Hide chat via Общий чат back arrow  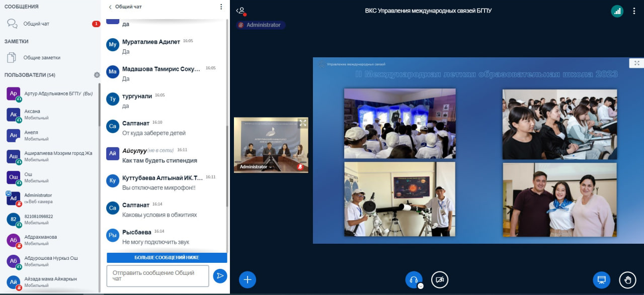click(110, 7)
